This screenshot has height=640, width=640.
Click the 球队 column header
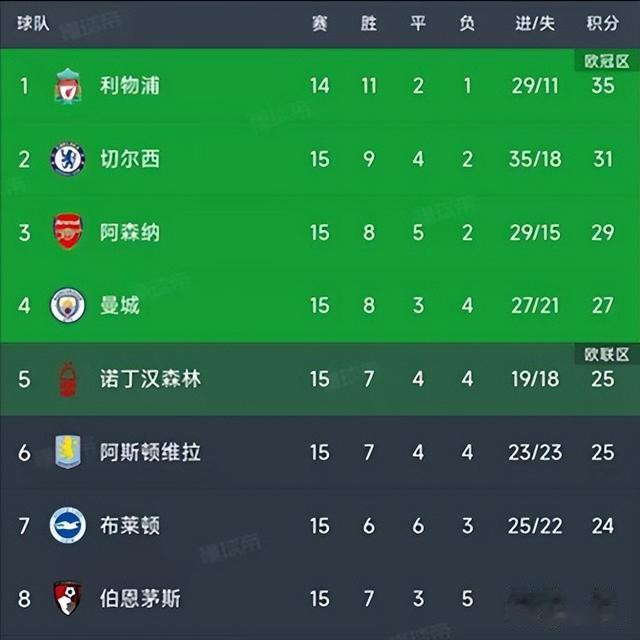click(x=33, y=23)
